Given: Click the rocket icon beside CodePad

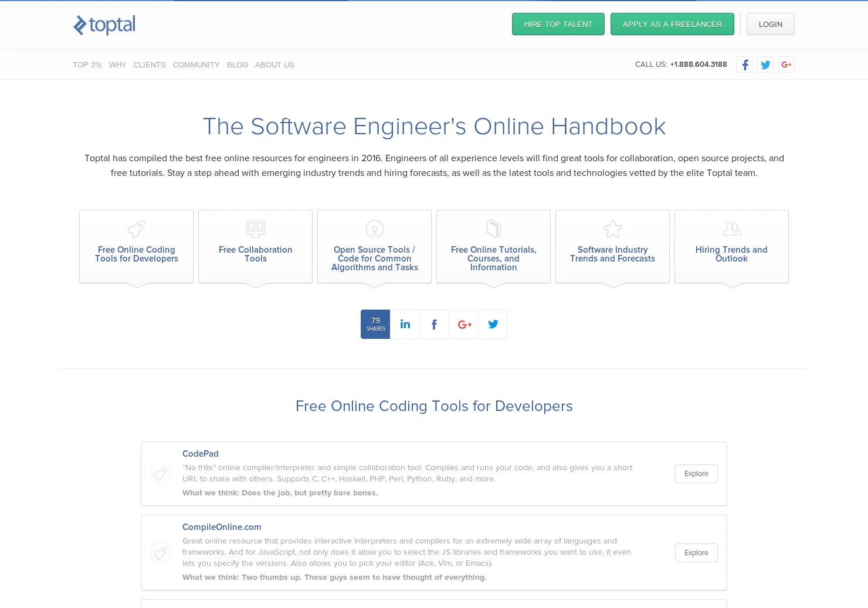Looking at the screenshot, I should [161, 474].
